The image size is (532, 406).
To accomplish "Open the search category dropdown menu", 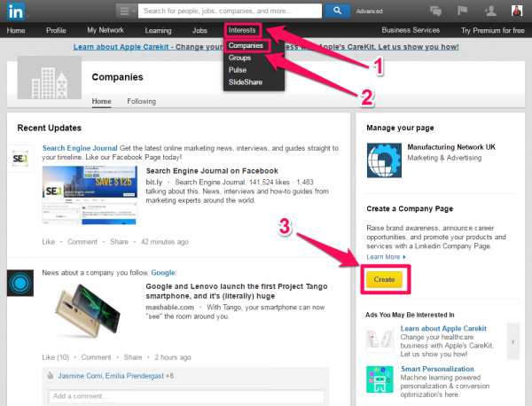I will [127, 11].
